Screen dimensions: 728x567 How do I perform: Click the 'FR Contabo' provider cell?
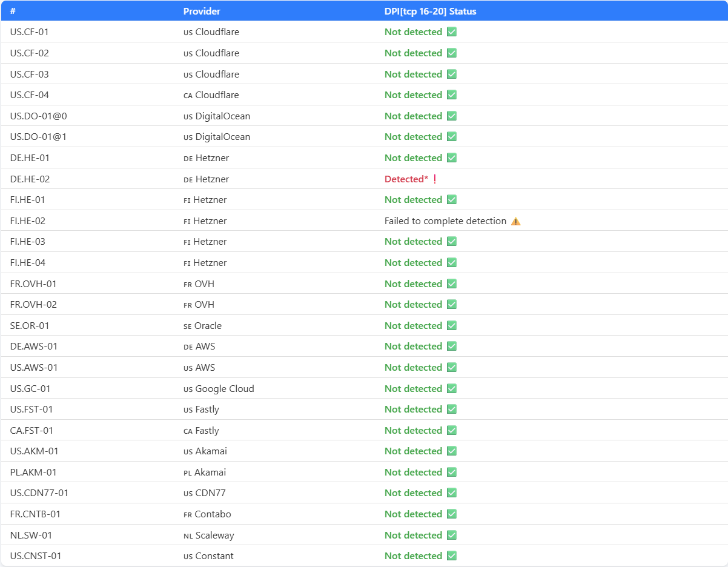point(207,514)
